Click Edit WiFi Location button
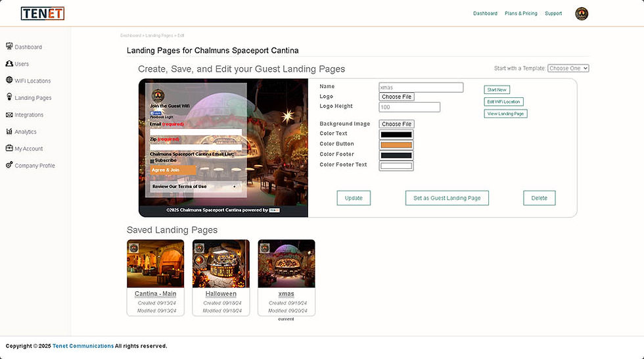The width and height of the screenshot is (644, 359). pyautogui.click(x=503, y=102)
